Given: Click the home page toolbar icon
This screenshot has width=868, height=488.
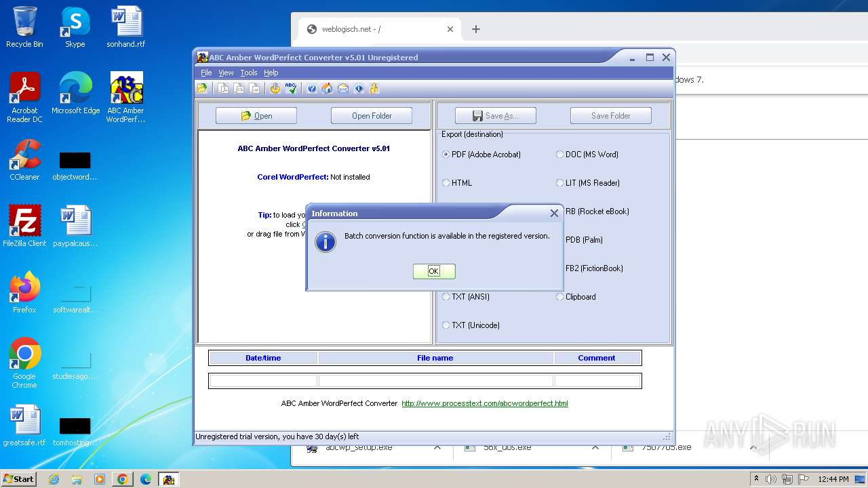Looking at the screenshot, I should (327, 88).
